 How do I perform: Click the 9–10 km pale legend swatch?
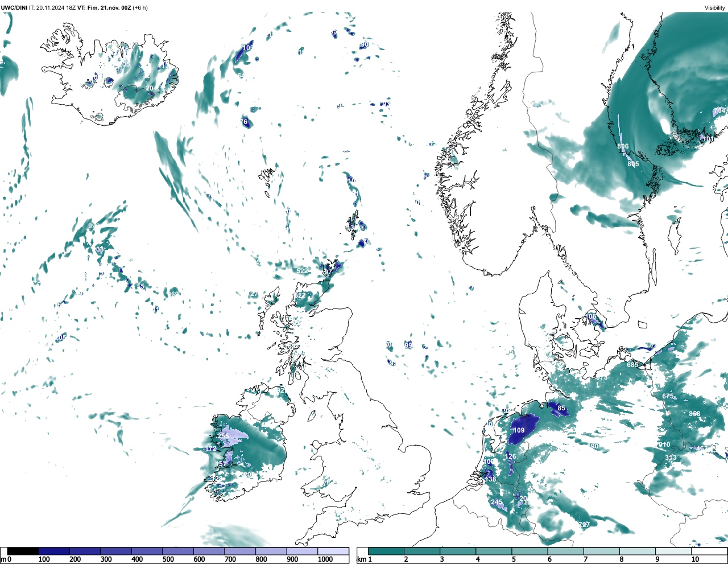coord(674,551)
